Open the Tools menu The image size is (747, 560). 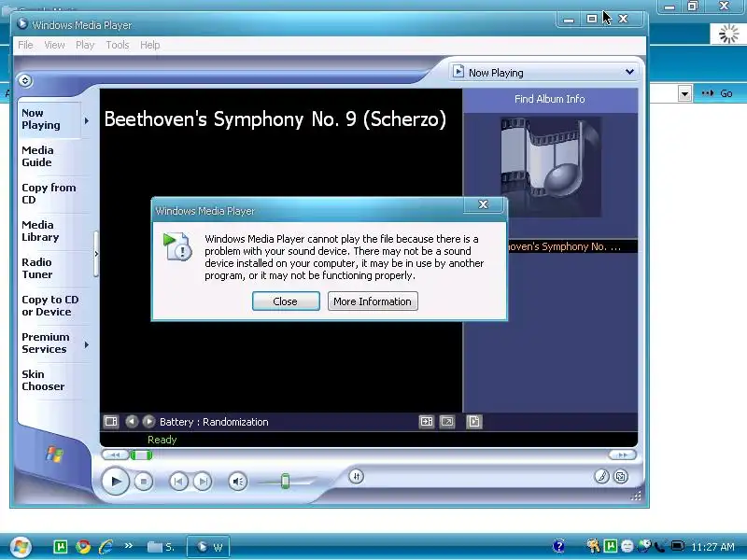click(118, 45)
